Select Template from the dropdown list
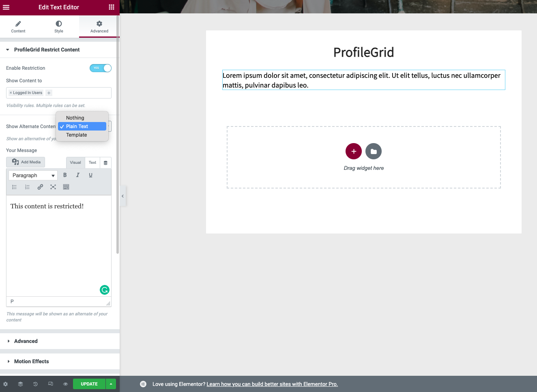The height and width of the screenshot is (392, 537). coord(77,135)
